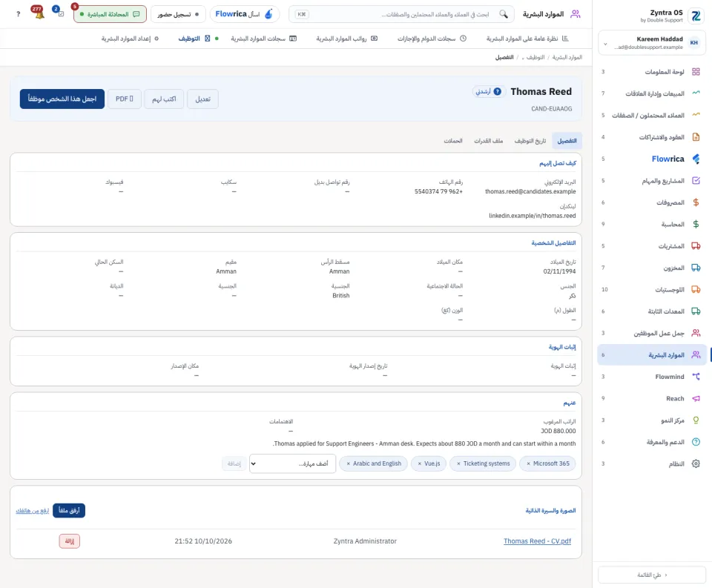The image size is (712, 588).
Task: Click the help question mark icon
Action: coord(18,14)
